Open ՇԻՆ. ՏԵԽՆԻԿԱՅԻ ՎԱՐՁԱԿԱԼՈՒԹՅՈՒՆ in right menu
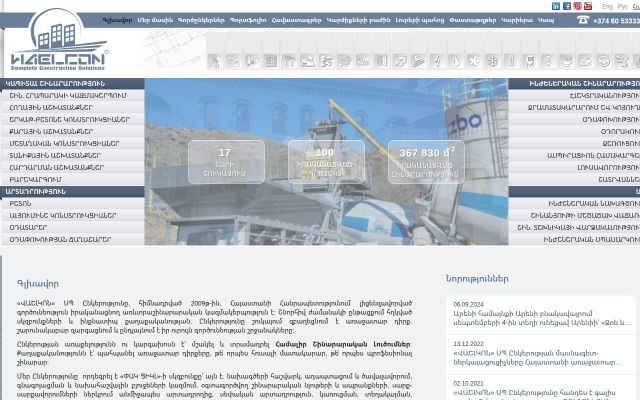 [x=574, y=227]
